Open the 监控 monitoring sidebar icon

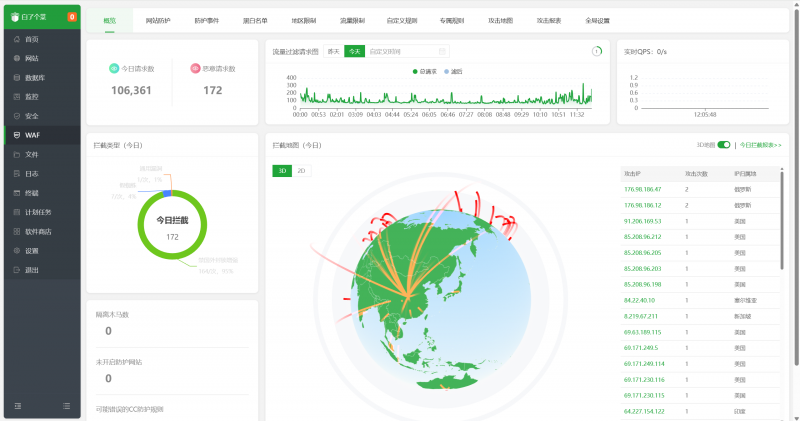(x=17, y=96)
